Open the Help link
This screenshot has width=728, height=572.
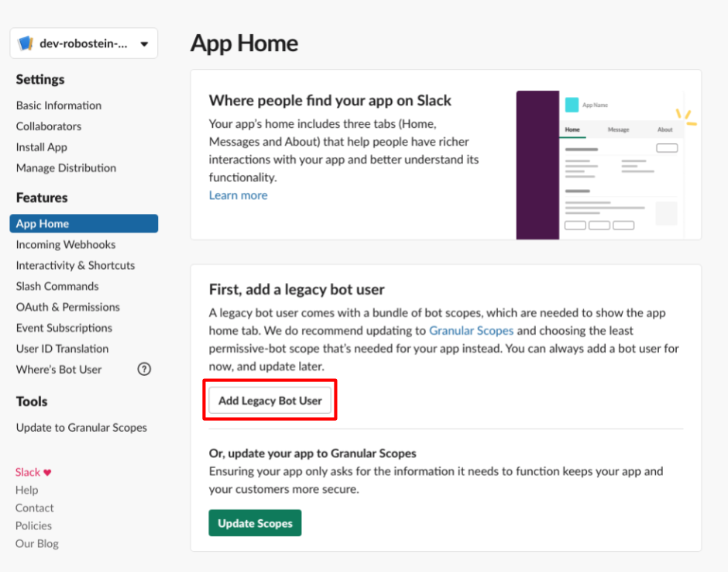pyautogui.click(x=26, y=490)
